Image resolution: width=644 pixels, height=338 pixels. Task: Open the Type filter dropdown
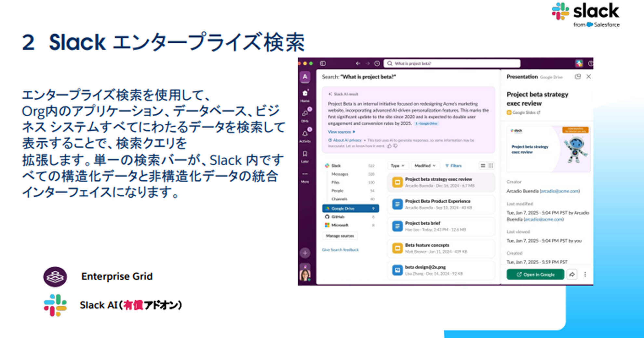pos(397,166)
